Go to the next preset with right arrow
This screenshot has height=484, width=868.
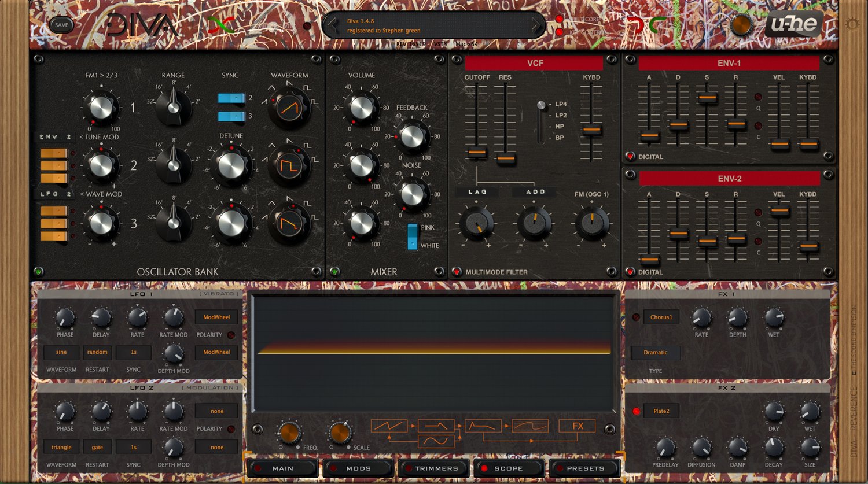click(x=536, y=25)
